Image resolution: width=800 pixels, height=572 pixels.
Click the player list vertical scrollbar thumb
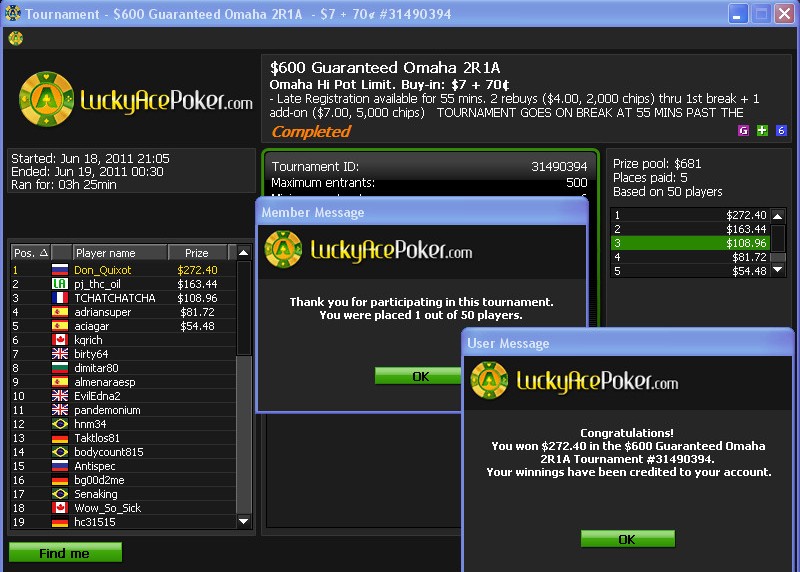pyautogui.click(x=244, y=308)
